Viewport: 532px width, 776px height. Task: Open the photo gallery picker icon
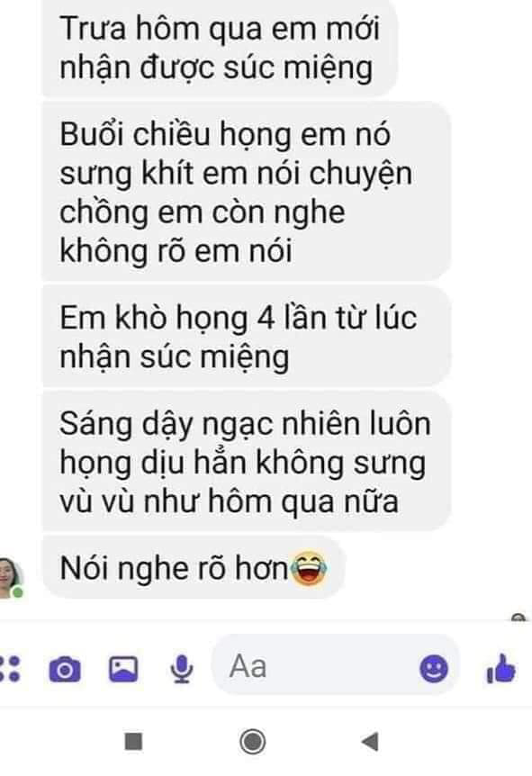(123, 669)
